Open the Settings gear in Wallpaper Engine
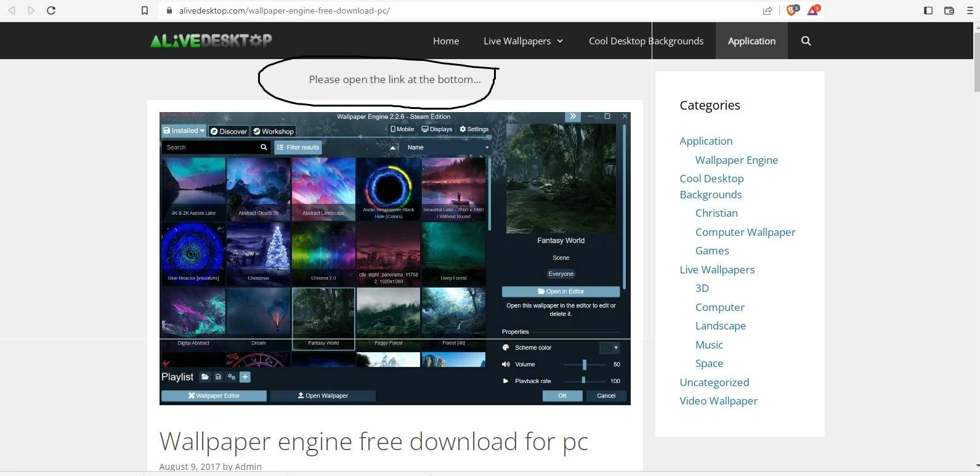Viewport: 980px width, 476px height. [x=474, y=129]
